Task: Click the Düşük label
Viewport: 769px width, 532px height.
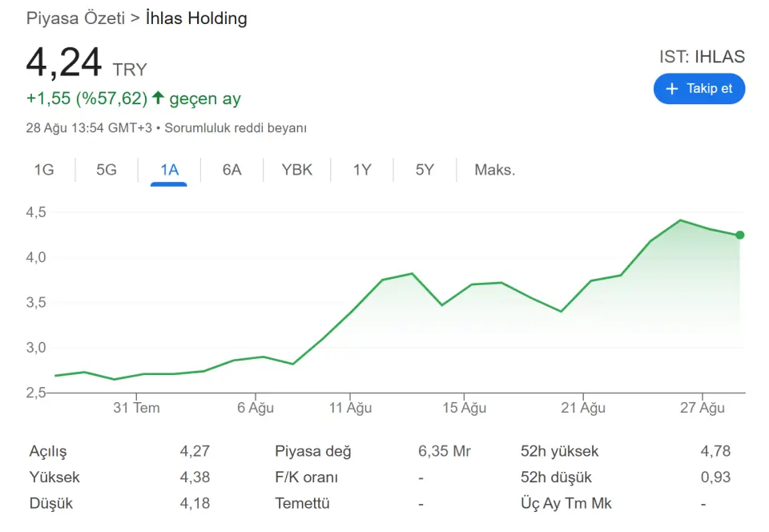Action: click(51, 504)
